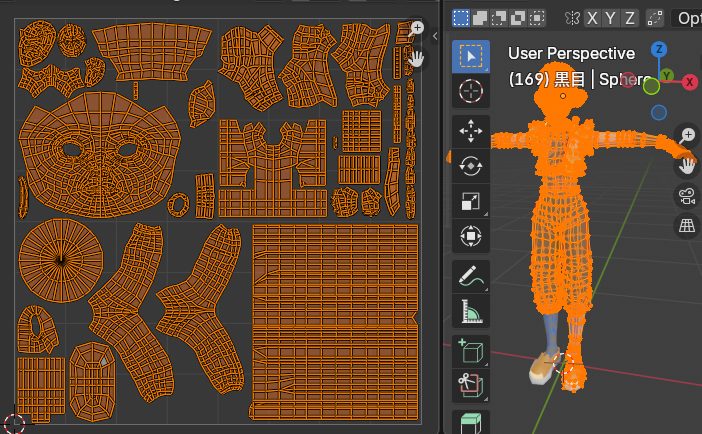Image resolution: width=702 pixels, height=434 pixels.
Task: Toggle the camera view icon
Action: tap(687, 195)
